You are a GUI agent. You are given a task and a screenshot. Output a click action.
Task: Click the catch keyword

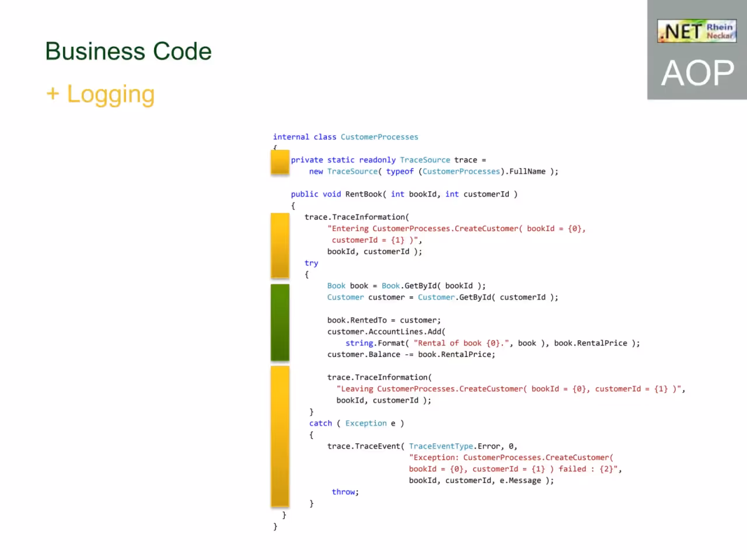[x=320, y=423]
